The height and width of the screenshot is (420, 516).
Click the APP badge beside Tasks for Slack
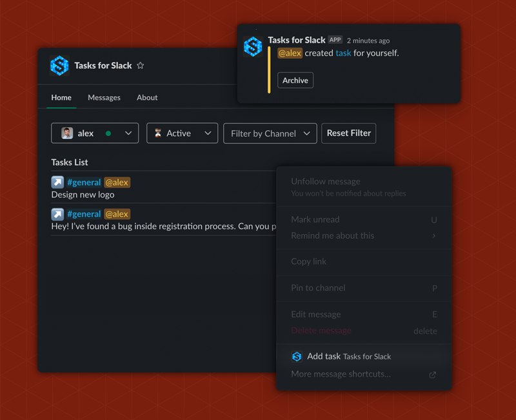pos(335,40)
